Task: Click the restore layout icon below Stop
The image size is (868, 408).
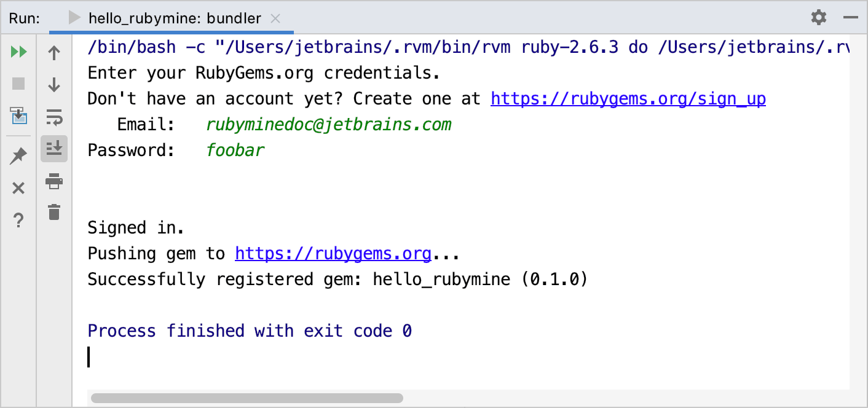Action: pyautogui.click(x=18, y=117)
